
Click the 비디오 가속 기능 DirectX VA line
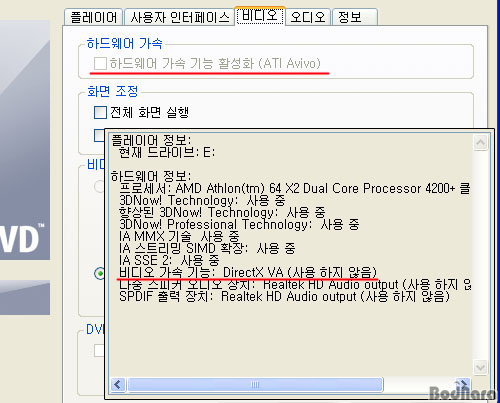pyautogui.click(x=248, y=272)
